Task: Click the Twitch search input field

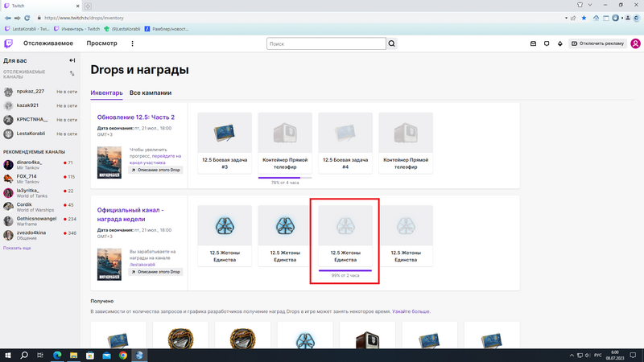Action: tap(326, 43)
